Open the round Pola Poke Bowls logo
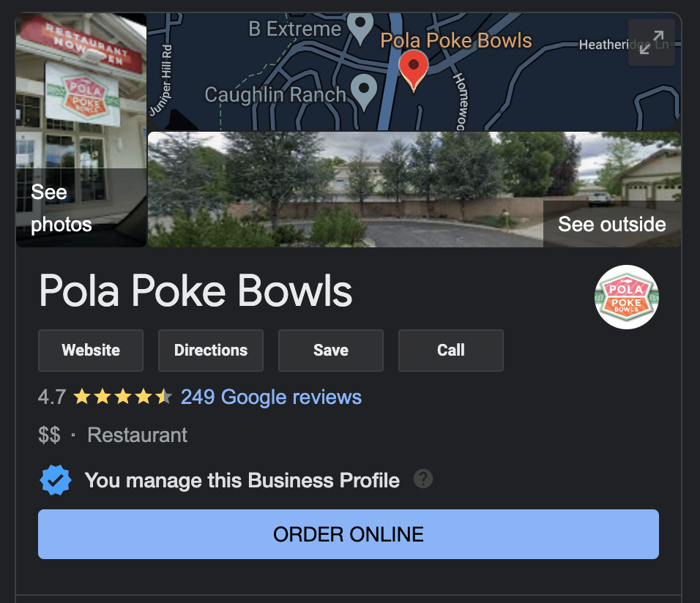 [x=626, y=297]
